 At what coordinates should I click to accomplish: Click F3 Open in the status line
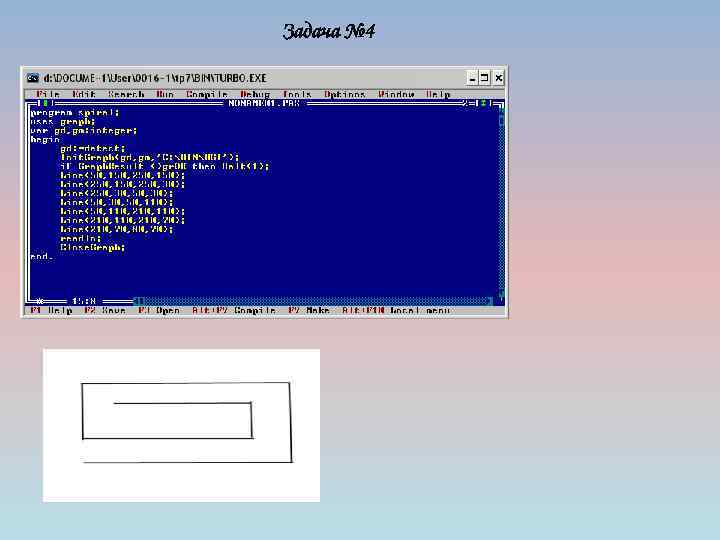click(159, 310)
